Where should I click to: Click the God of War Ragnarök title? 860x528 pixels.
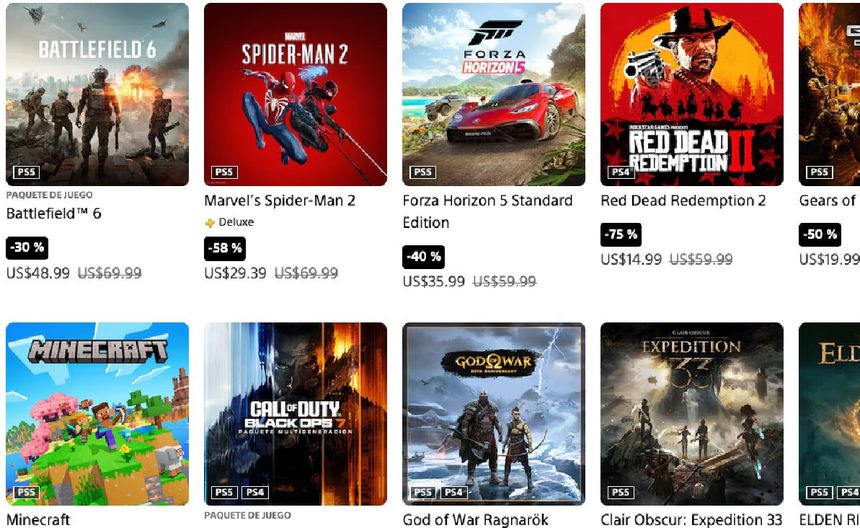pos(475,519)
